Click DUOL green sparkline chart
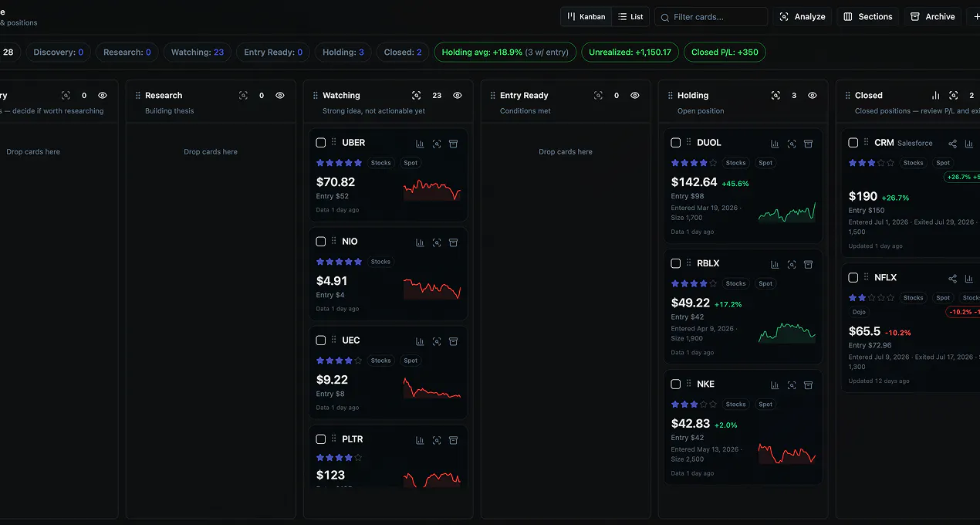 (787, 212)
